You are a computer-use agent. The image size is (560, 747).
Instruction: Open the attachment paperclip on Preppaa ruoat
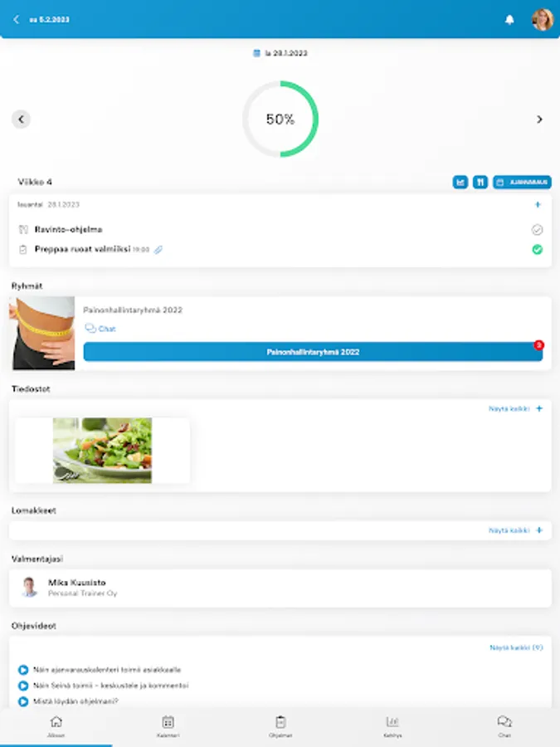coord(158,250)
